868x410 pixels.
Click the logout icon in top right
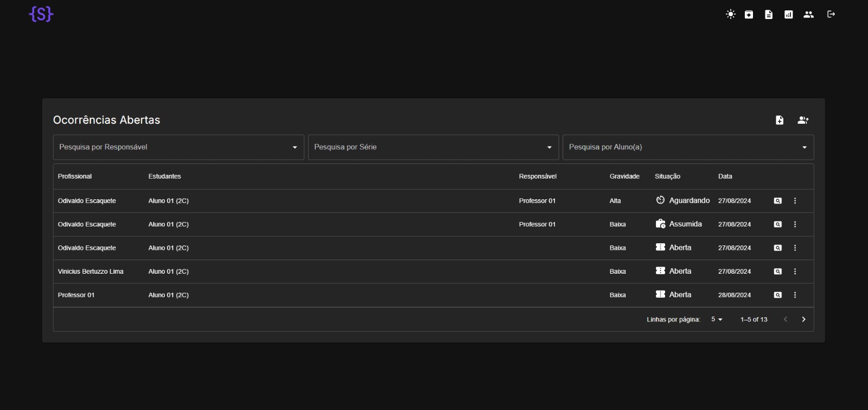coord(831,15)
